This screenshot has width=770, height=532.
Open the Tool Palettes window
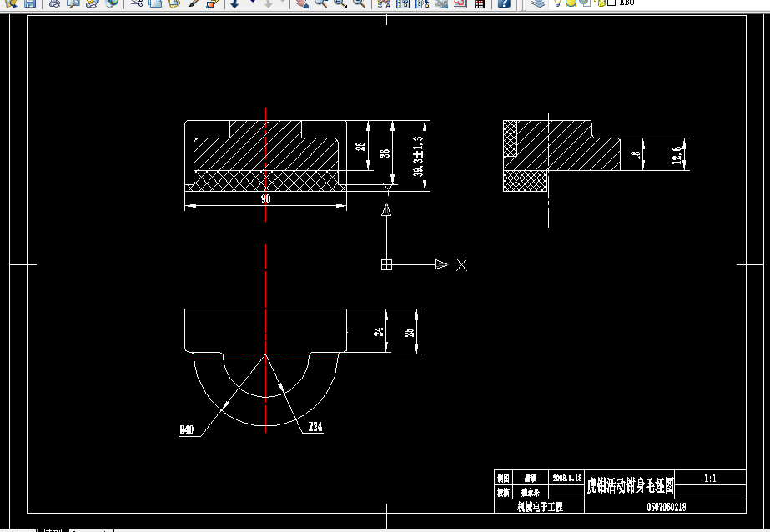422,3
